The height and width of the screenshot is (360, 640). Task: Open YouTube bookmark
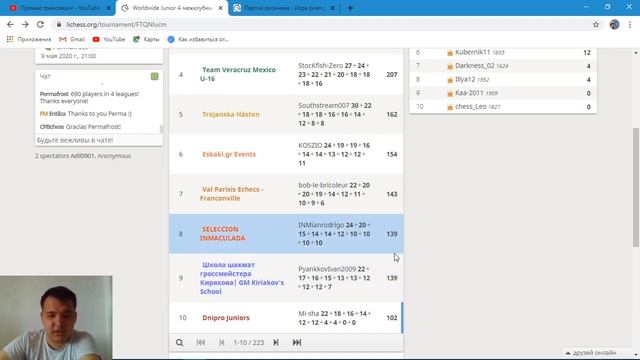pos(109,39)
